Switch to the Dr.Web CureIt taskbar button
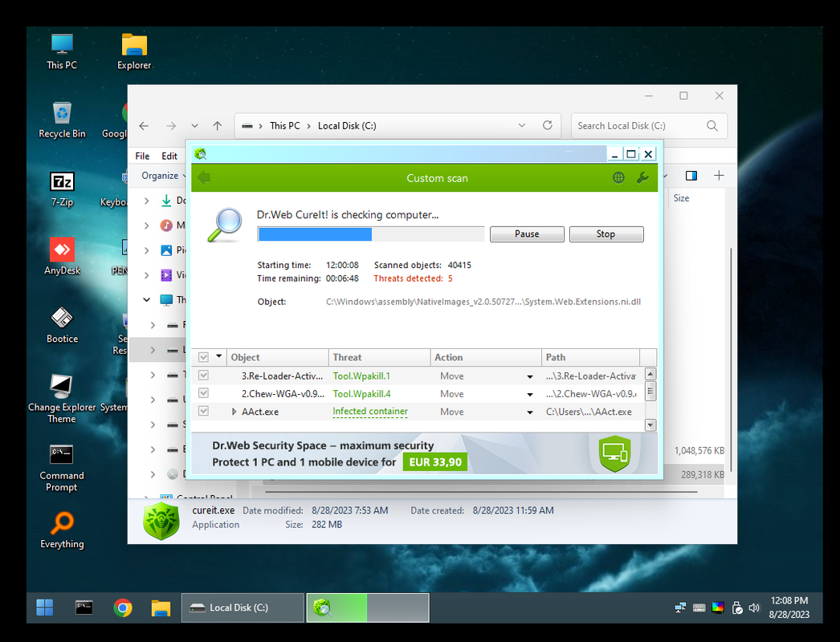The height and width of the screenshot is (642, 840). click(368, 607)
